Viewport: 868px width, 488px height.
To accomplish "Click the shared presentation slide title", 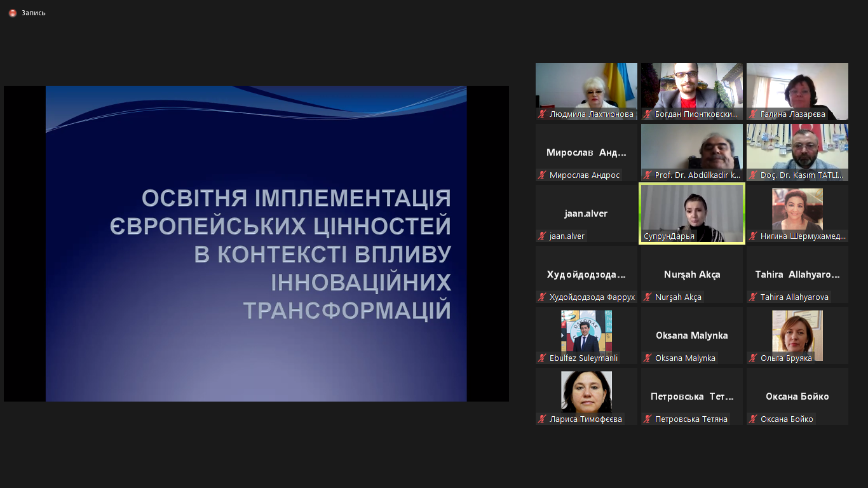I will pyautogui.click(x=281, y=254).
